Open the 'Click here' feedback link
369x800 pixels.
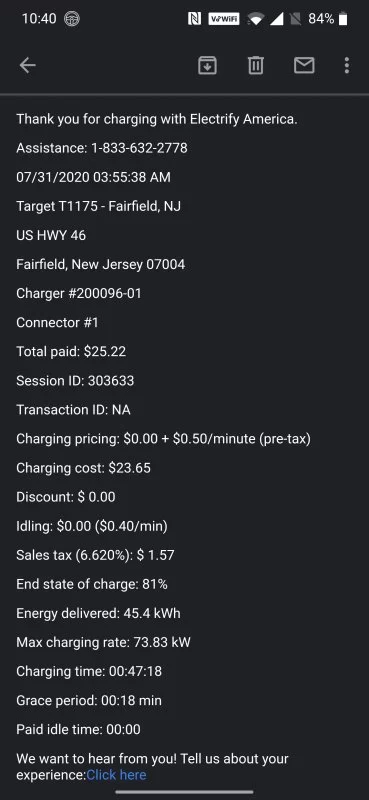(x=116, y=775)
